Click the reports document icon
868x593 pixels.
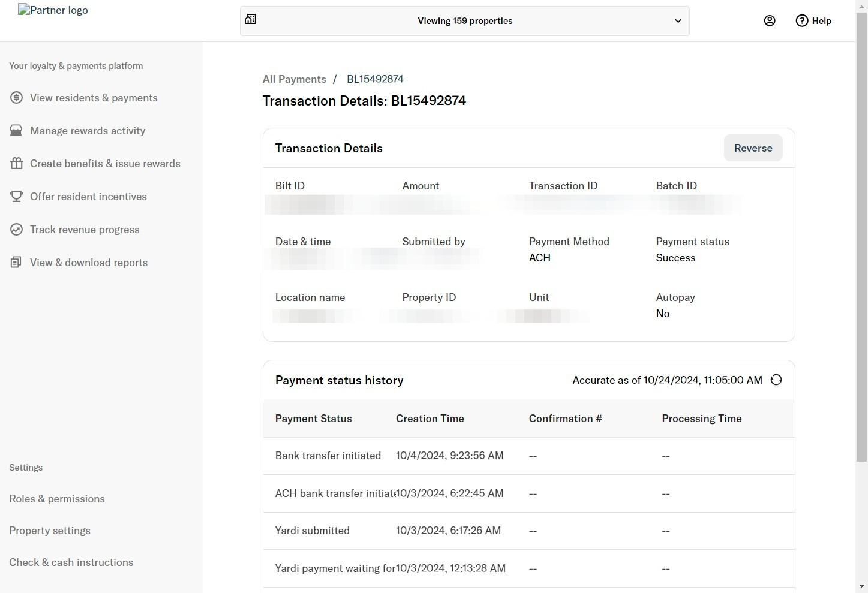16,263
